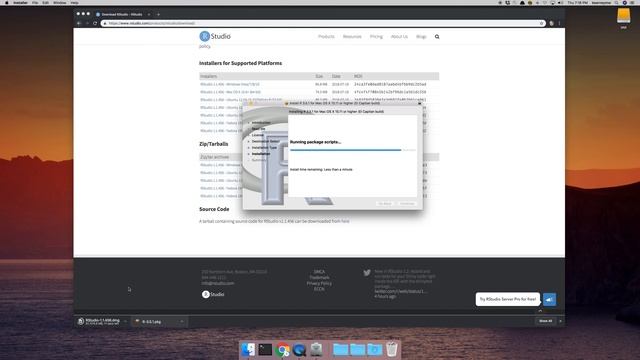Image resolution: width=640 pixels, height=360 pixels.
Task: Open the Window menu
Action: tap(60, 2)
